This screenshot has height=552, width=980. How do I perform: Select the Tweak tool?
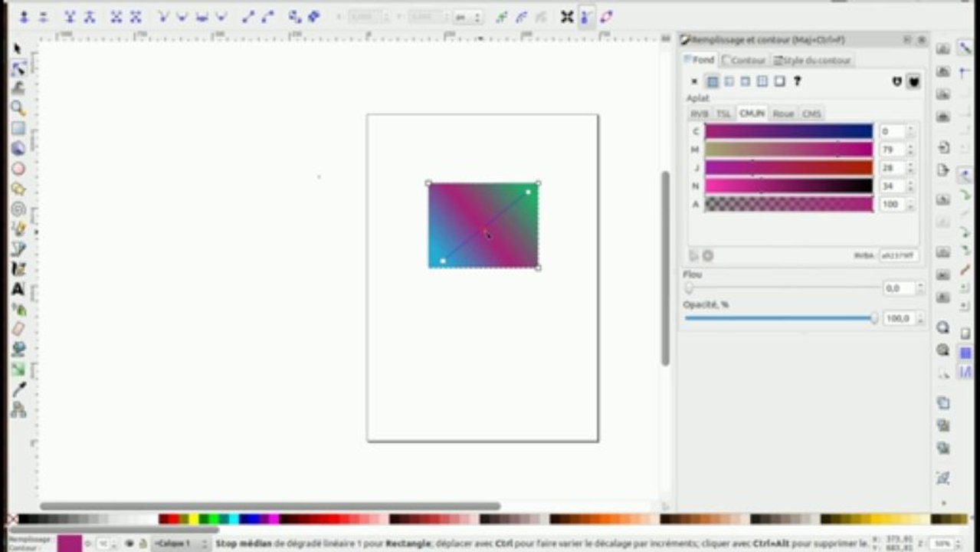pos(18,88)
